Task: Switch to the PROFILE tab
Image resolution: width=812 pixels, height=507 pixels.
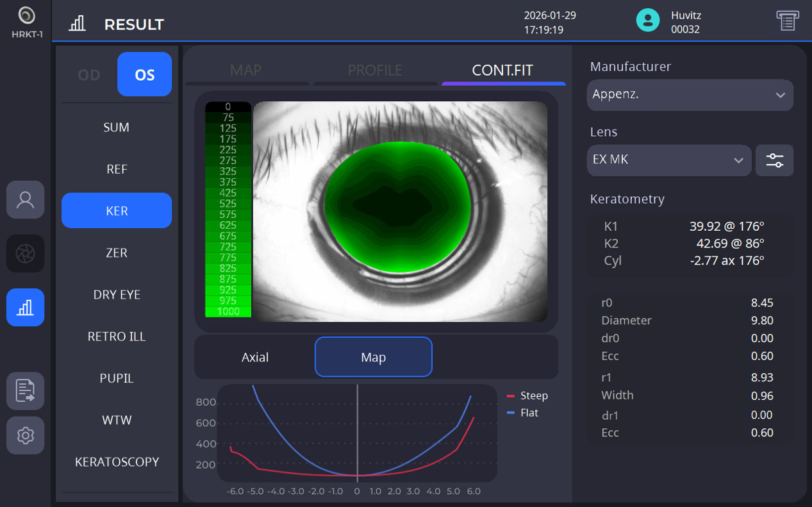Action: coord(375,70)
